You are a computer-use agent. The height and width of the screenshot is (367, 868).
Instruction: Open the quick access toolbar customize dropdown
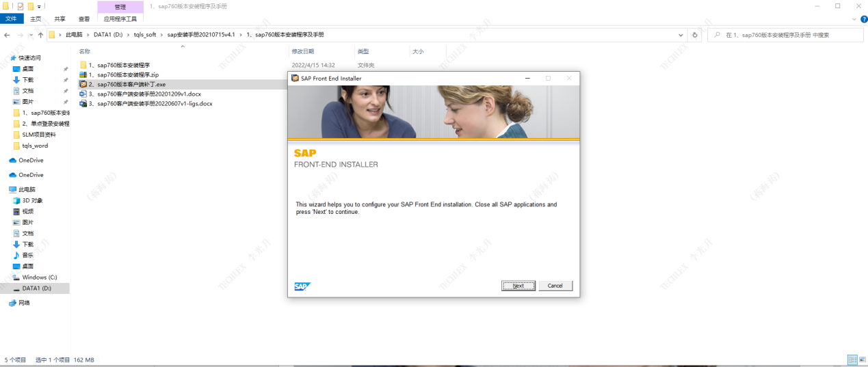click(x=40, y=6)
